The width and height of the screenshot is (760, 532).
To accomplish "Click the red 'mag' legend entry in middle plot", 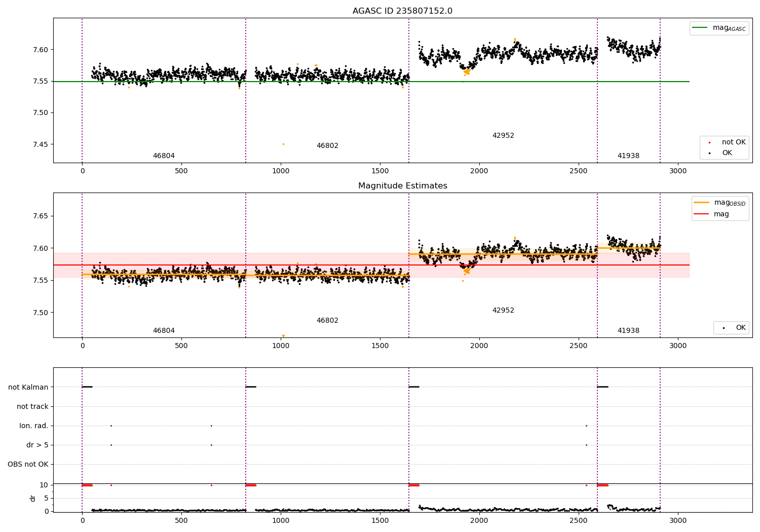I will click(712, 214).
